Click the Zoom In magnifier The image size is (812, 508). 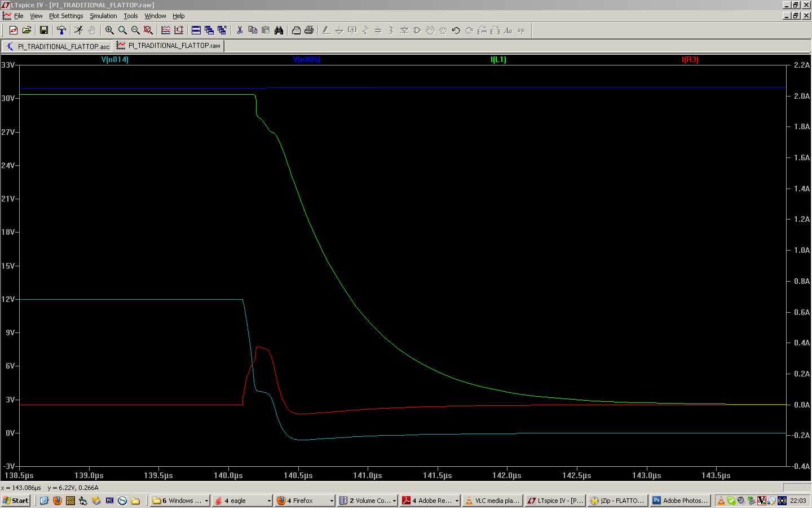109,30
